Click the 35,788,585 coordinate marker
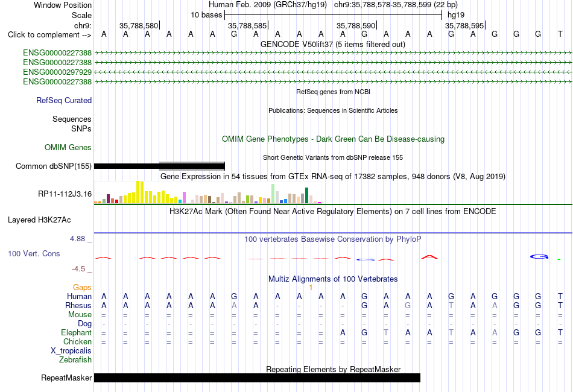 [247, 25]
